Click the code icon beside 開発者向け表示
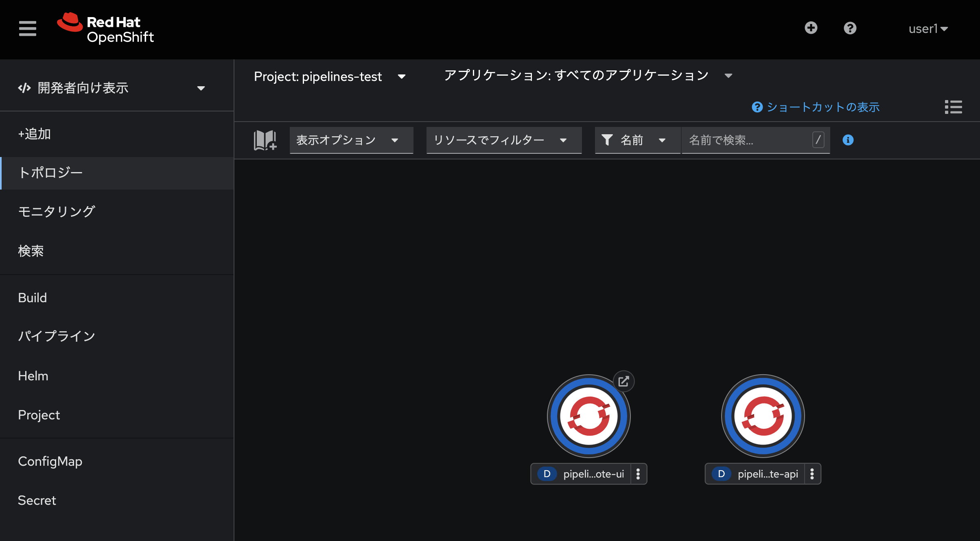This screenshot has height=541, width=980. (24, 88)
